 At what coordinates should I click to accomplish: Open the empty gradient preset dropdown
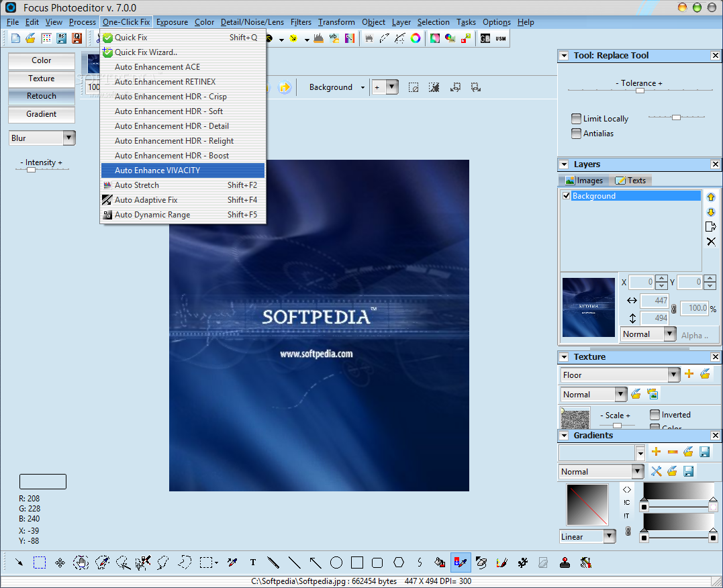(x=640, y=453)
